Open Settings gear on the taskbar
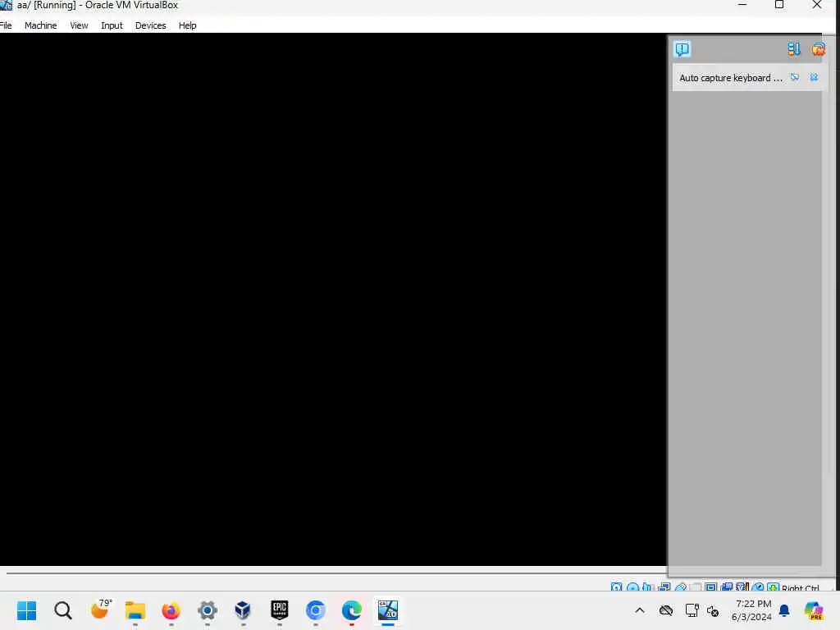The width and height of the screenshot is (840, 630). click(x=208, y=610)
